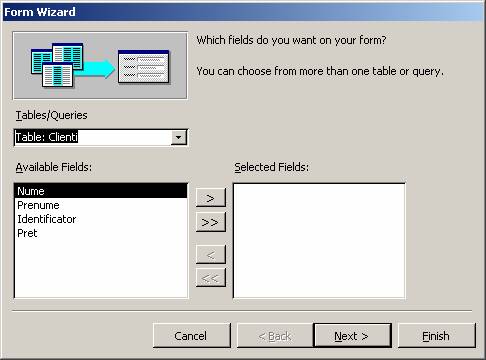This screenshot has height=360, width=486.
Task: Click the Cancel button
Action: click(x=191, y=336)
